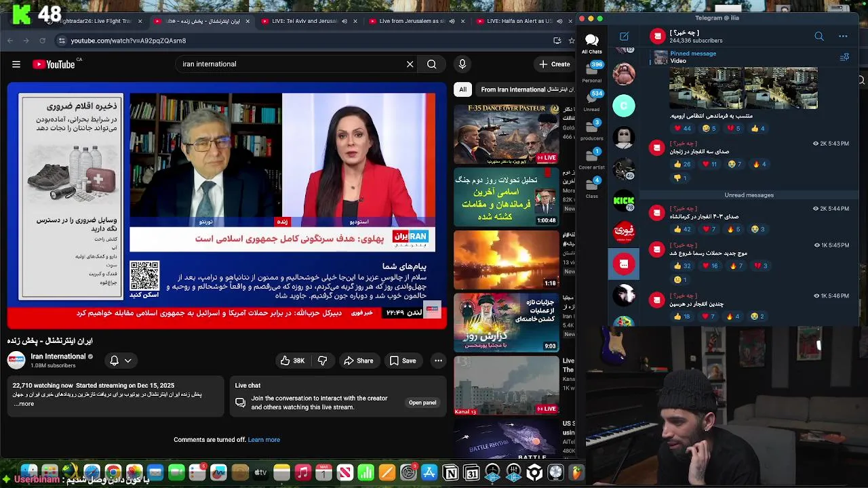Open producers folder in Telegram
The height and width of the screenshot is (488, 868).
591,129
